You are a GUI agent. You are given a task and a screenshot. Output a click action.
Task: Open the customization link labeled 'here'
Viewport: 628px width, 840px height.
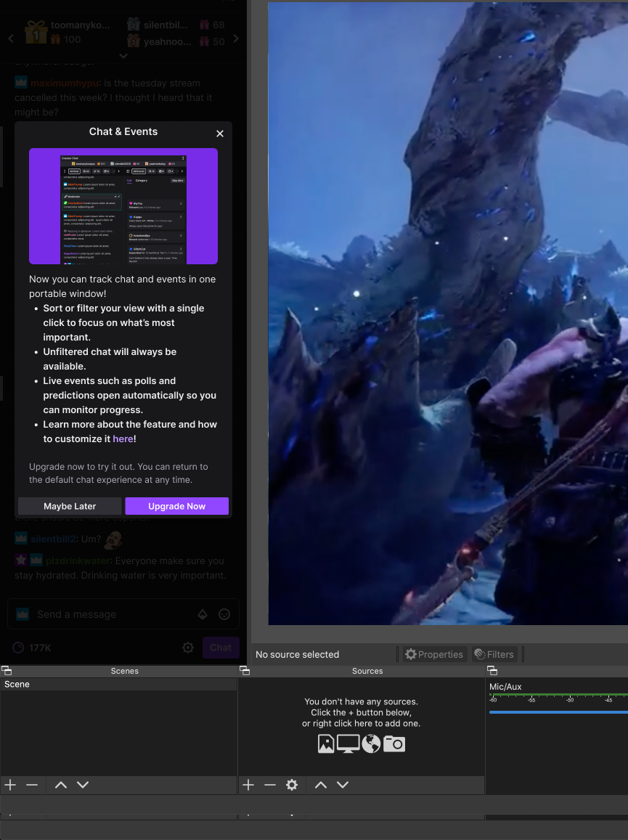coord(123,439)
